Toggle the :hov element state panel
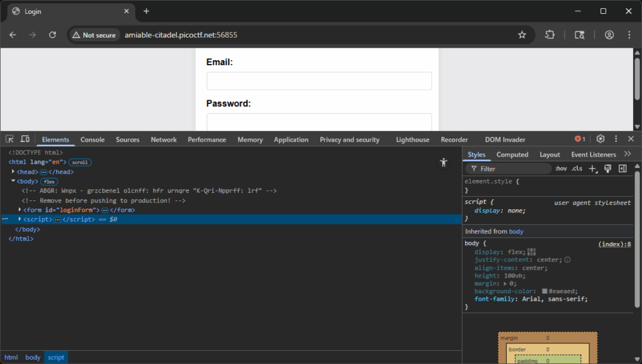 (560, 169)
